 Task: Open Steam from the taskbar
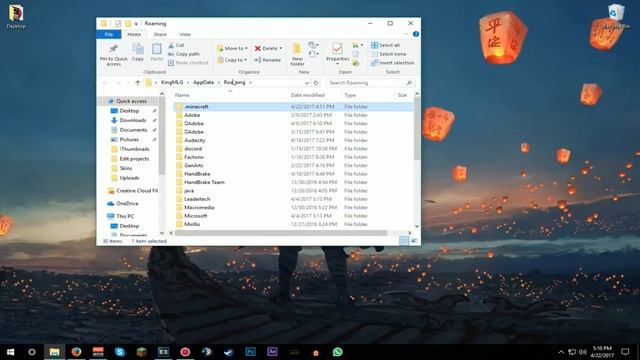click(x=229, y=352)
